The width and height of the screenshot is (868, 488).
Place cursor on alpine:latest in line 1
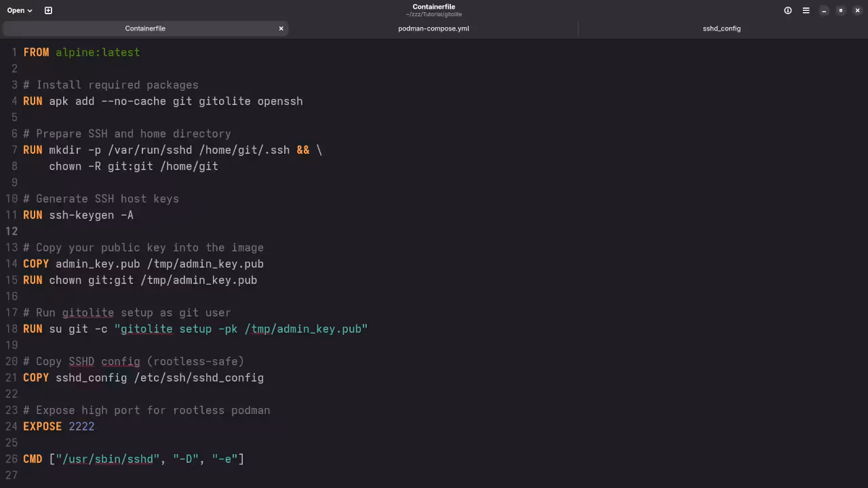point(98,52)
